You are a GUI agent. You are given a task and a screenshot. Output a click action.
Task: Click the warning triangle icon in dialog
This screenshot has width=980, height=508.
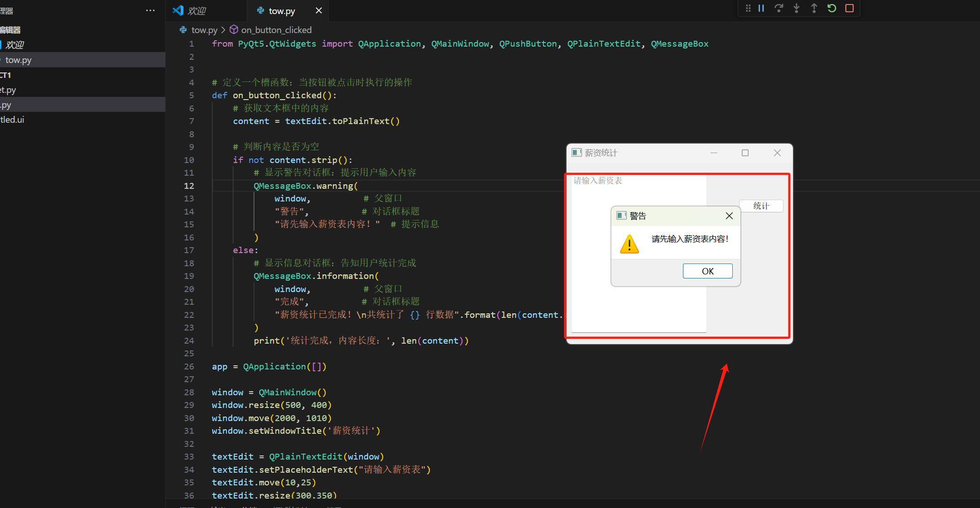tap(629, 244)
